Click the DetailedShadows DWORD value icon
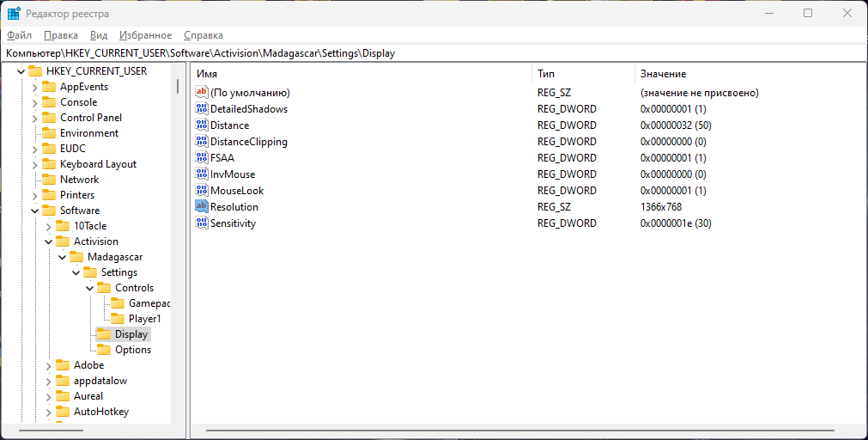This screenshot has height=440, width=868. tap(202, 108)
